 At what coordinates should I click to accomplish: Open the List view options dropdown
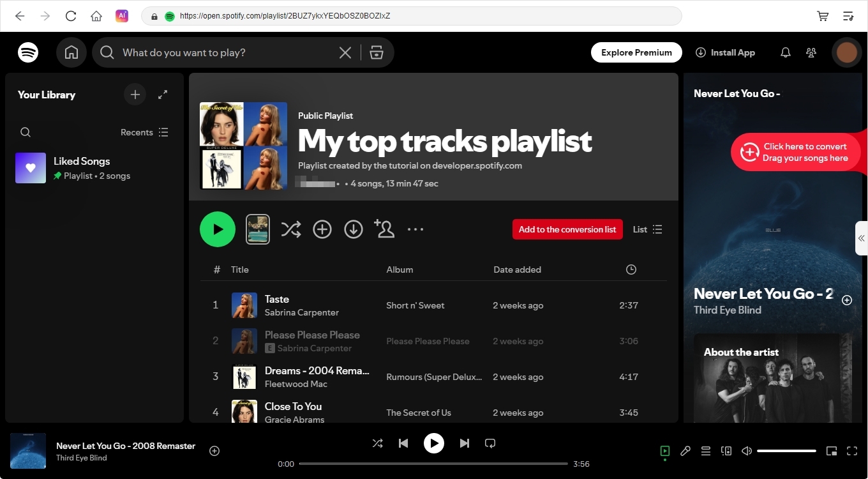coord(647,229)
